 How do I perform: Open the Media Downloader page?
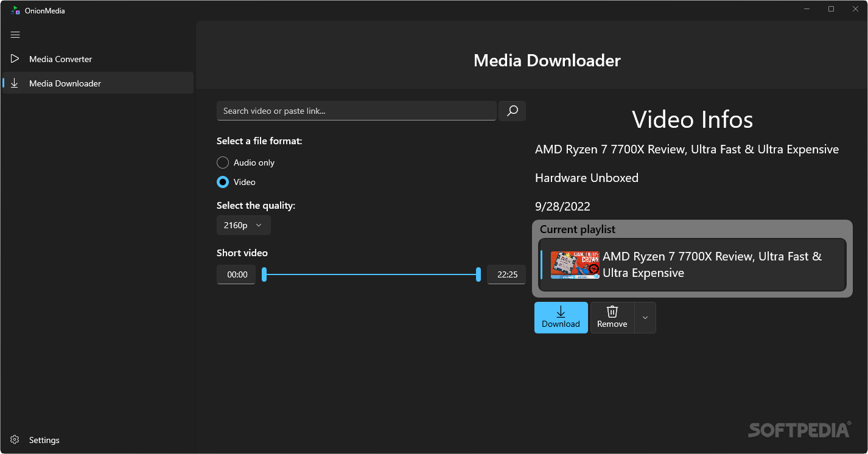97,83
